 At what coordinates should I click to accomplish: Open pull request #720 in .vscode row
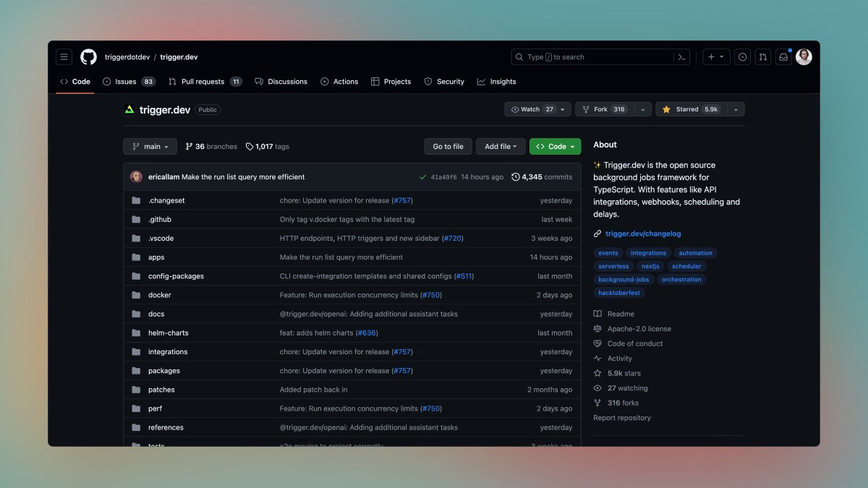point(452,239)
